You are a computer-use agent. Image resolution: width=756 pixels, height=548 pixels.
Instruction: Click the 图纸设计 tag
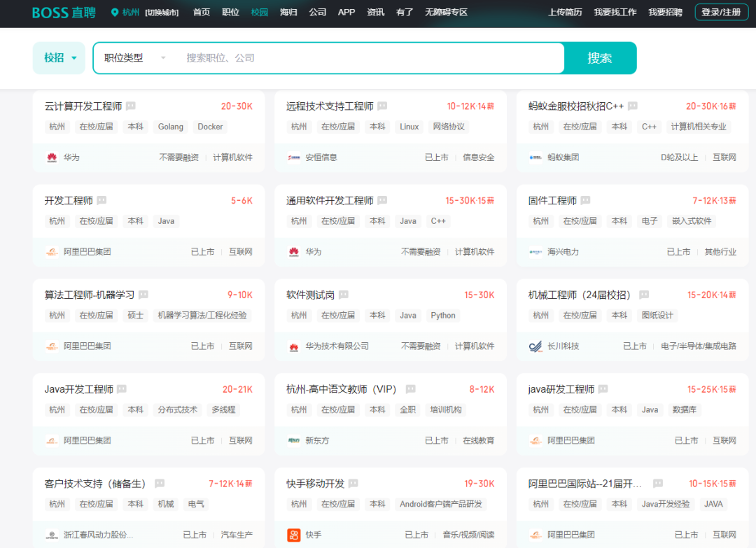pyautogui.click(x=657, y=316)
